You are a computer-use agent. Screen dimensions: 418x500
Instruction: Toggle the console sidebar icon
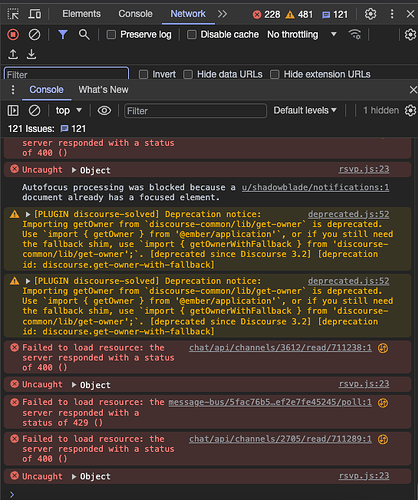13,111
